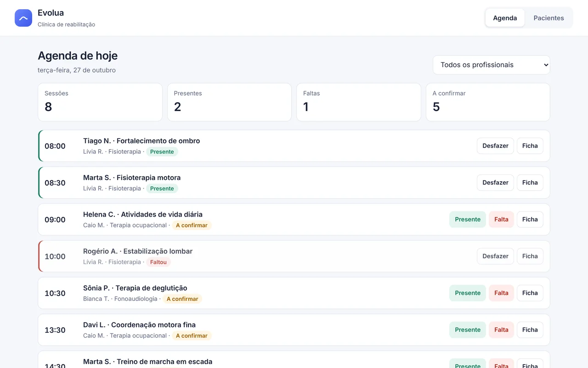
Task: Register Falta for Davi L.
Action: [x=501, y=330]
